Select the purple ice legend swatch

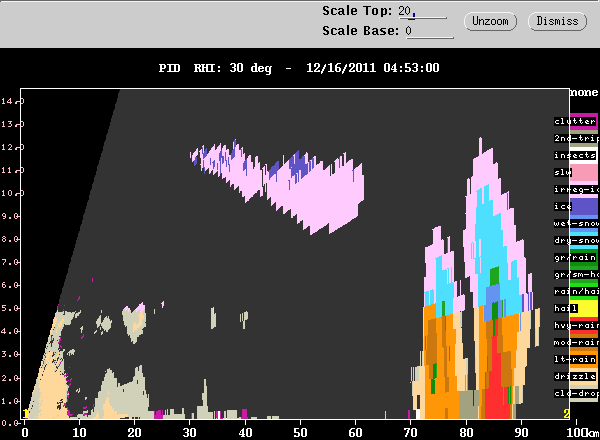coord(584,207)
